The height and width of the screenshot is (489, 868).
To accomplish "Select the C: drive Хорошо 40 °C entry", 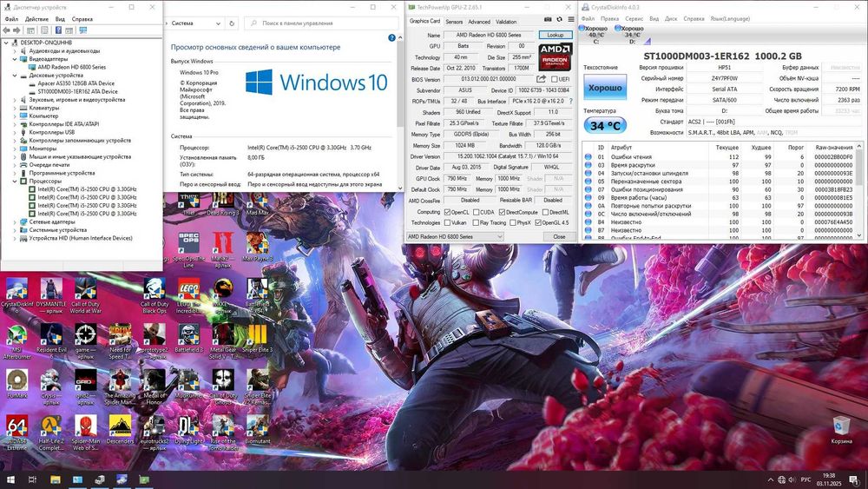I will [x=595, y=35].
